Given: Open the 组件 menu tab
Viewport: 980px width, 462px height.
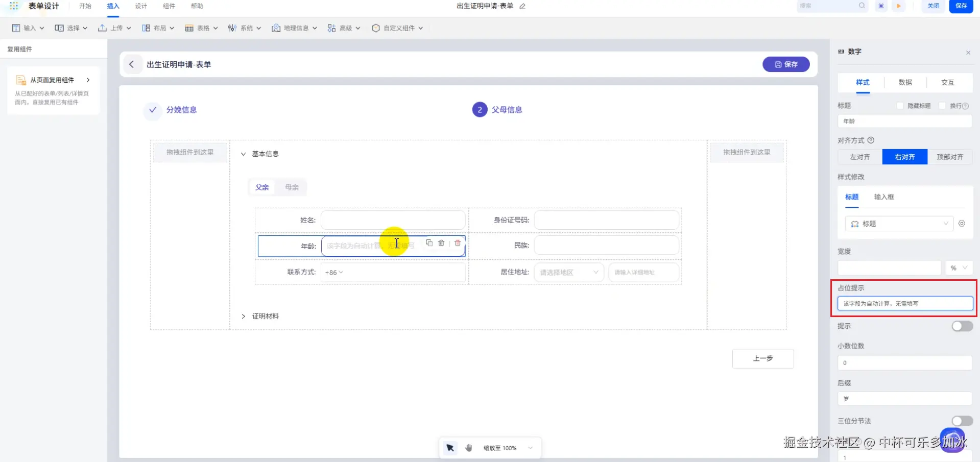Looking at the screenshot, I should 169,6.
